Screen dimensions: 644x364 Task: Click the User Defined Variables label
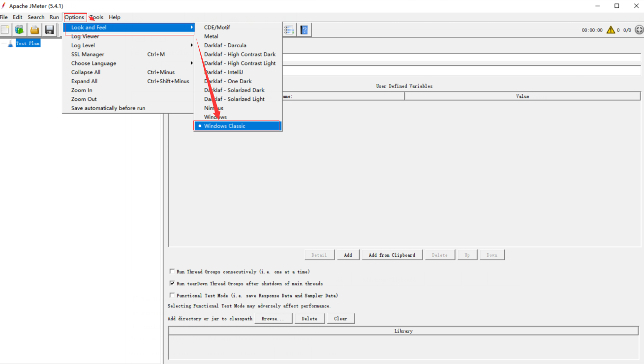click(x=404, y=86)
